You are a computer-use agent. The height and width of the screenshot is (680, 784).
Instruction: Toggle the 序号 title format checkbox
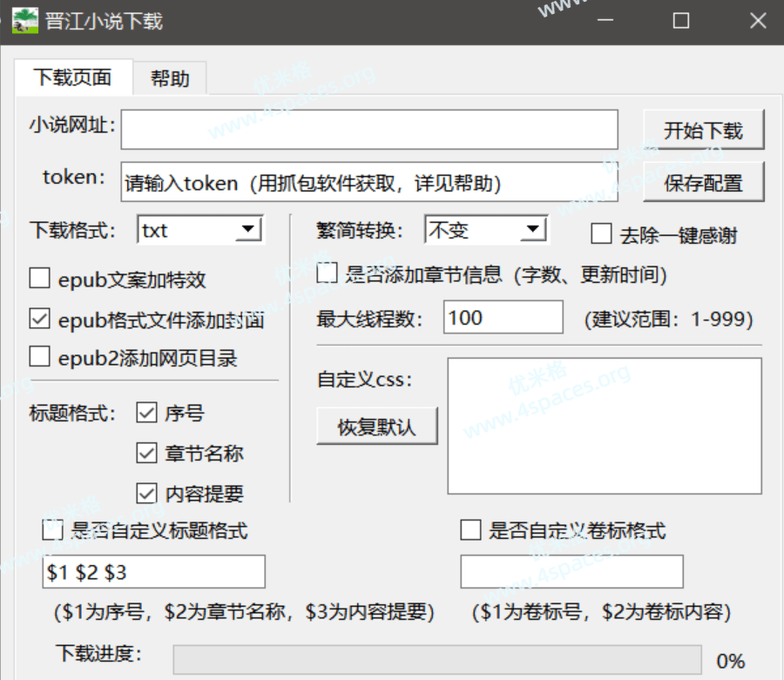click(x=146, y=414)
